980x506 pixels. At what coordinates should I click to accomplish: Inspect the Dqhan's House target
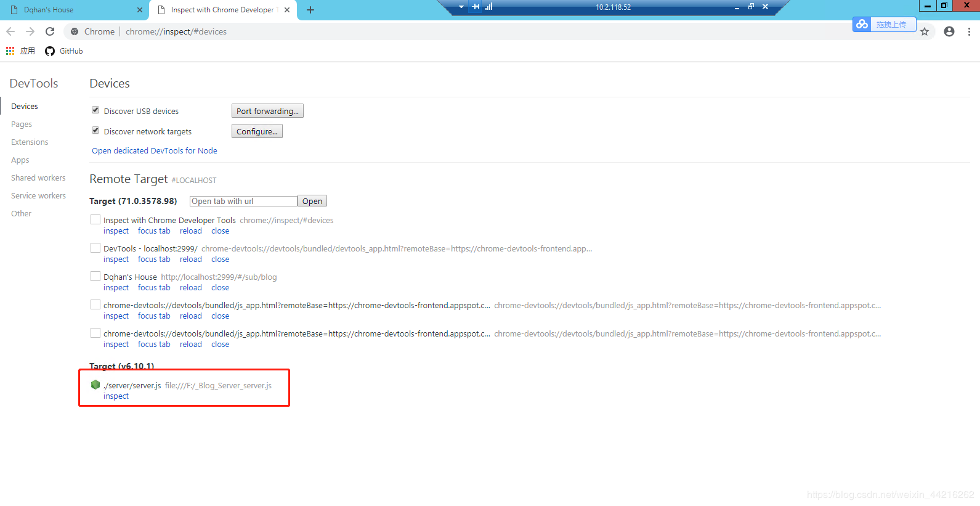(116, 288)
